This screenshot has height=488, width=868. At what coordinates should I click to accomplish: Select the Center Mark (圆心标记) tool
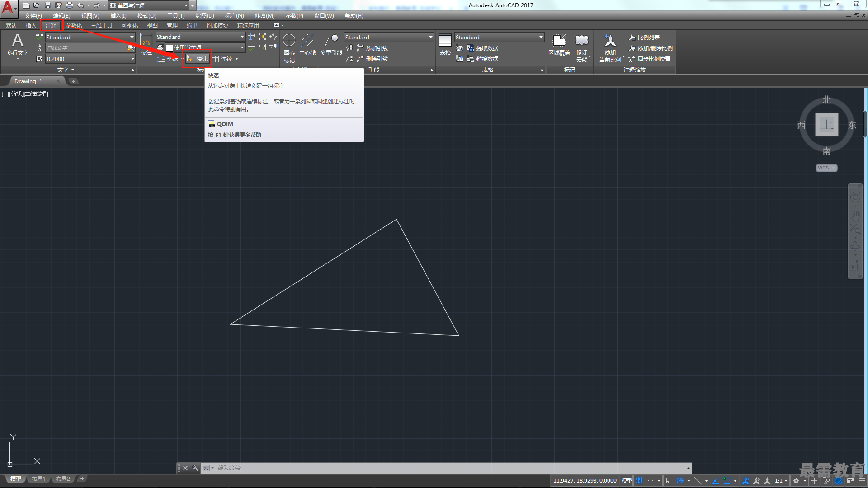click(x=289, y=48)
